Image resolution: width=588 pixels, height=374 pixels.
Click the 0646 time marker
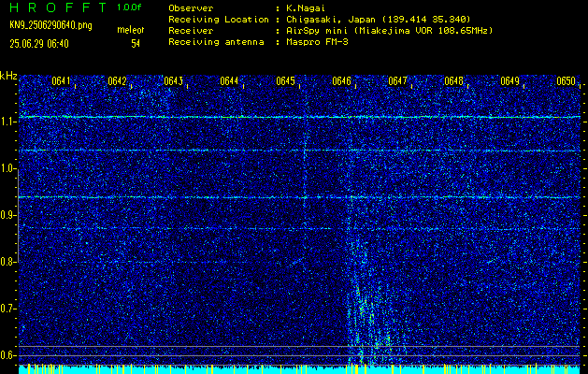[x=341, y=81]
